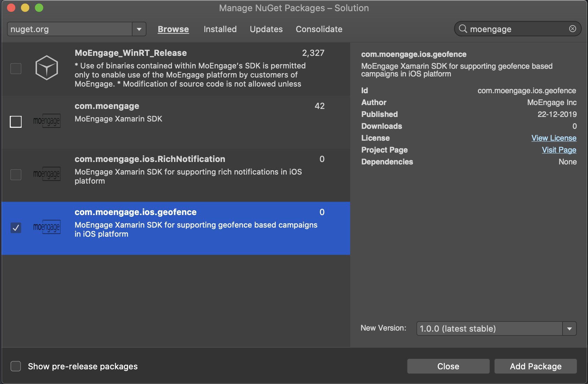
Task: Click the geofence based campaigns description in list
Action: 196,229
